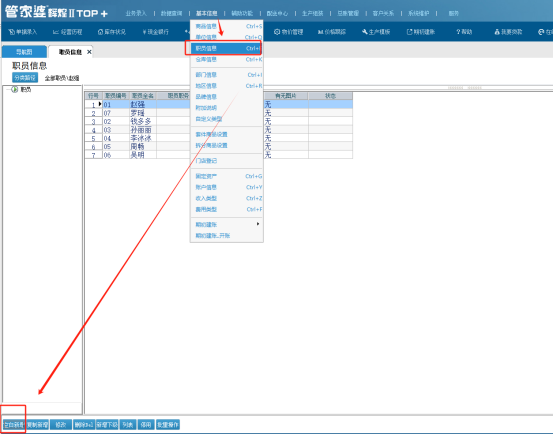This screenshot has height=434, width=553.
Task: Click the 分类路径 button
Action: pyautogui.click(x=25, y=78)
